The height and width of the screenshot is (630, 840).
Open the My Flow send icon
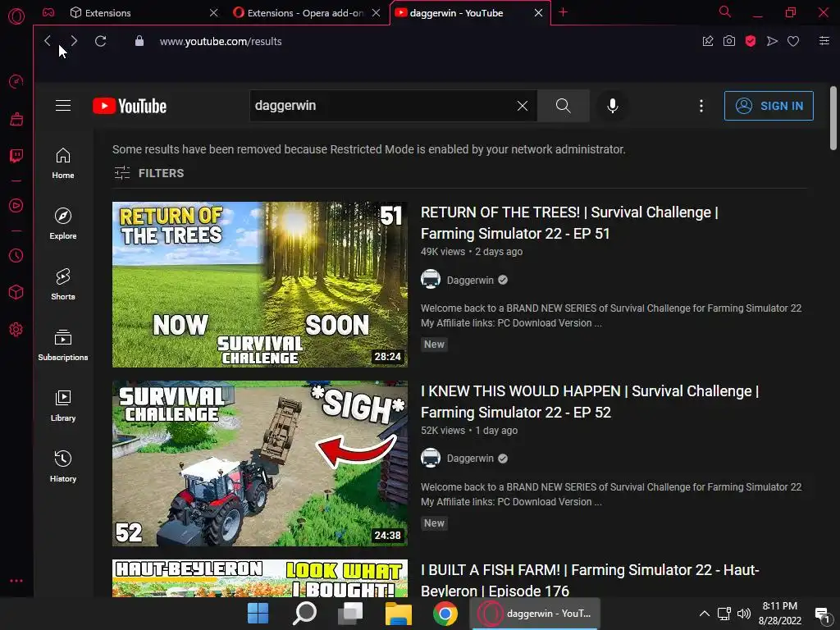[x=772, y=41]
